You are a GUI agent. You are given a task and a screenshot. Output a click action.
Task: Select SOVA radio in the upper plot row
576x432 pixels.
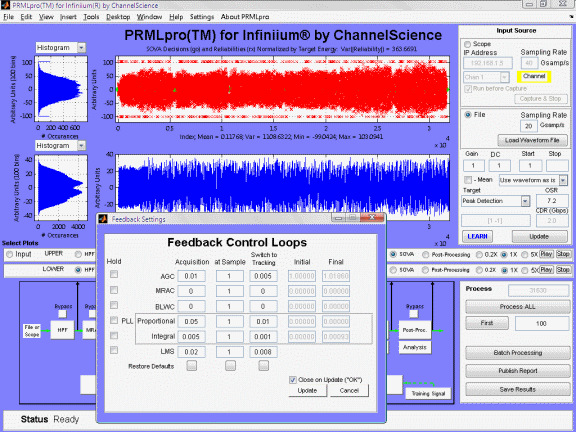point(393,254)
